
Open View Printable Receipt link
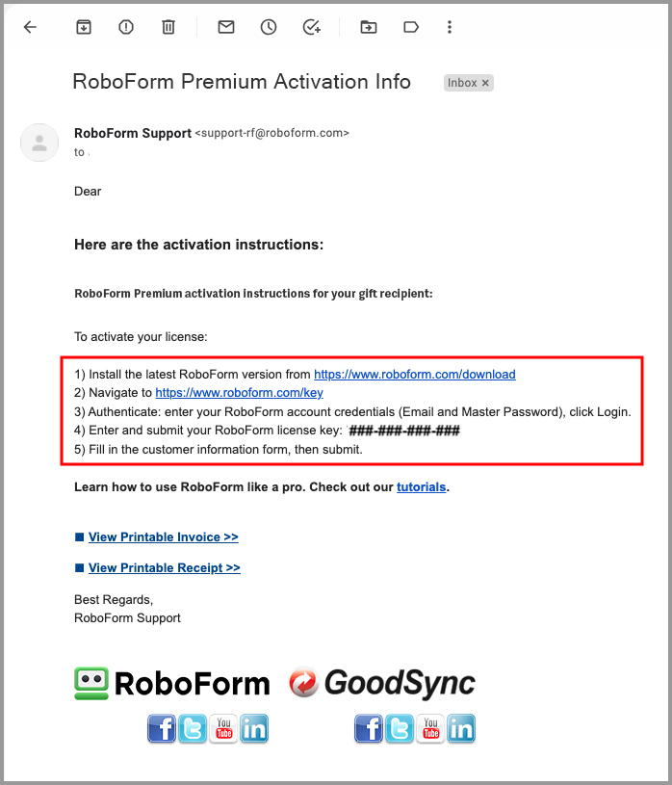click(164, 567)
